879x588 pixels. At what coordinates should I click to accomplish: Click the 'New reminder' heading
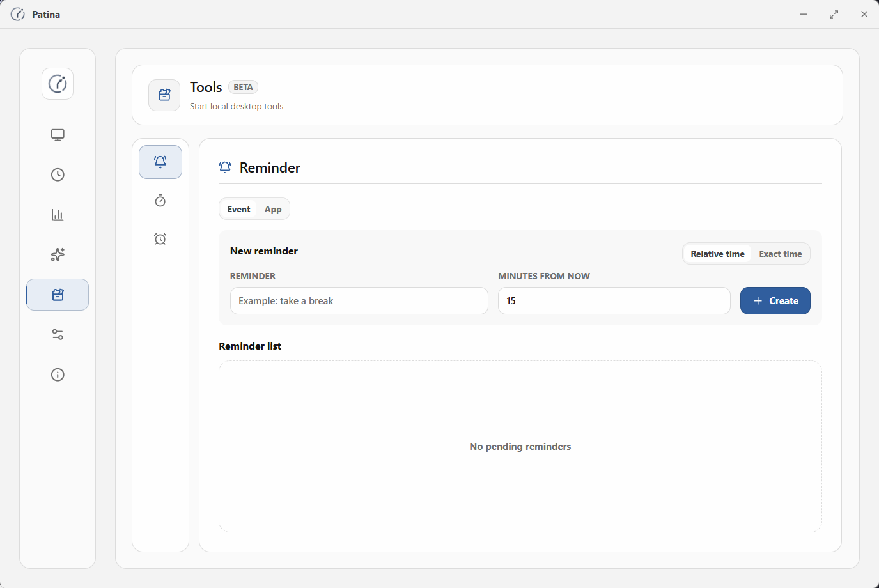(264, 251)
